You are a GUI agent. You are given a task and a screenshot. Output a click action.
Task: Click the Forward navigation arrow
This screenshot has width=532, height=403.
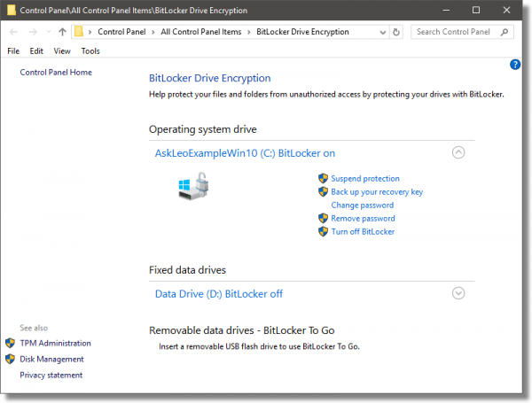click(33, 32)
